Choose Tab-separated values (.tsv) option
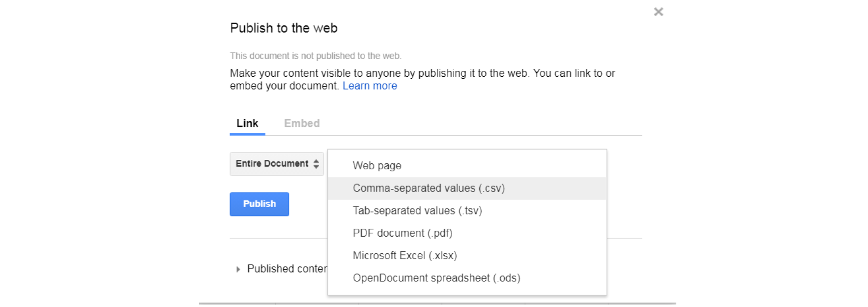 [417, 211]
